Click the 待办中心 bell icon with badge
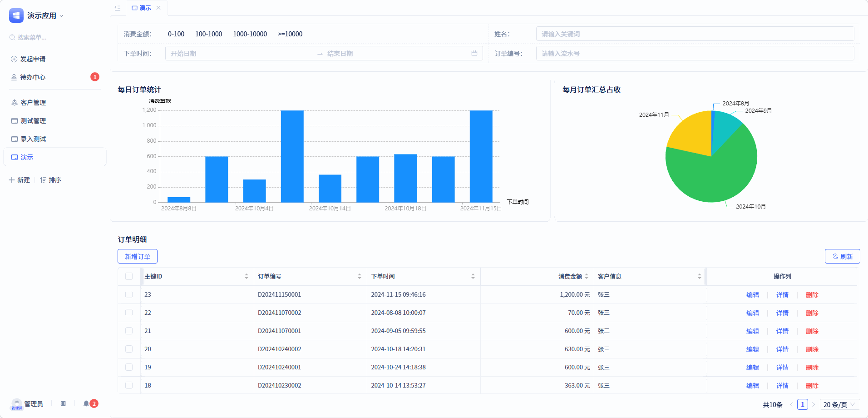Screen dimensions: 868x418 13,77
